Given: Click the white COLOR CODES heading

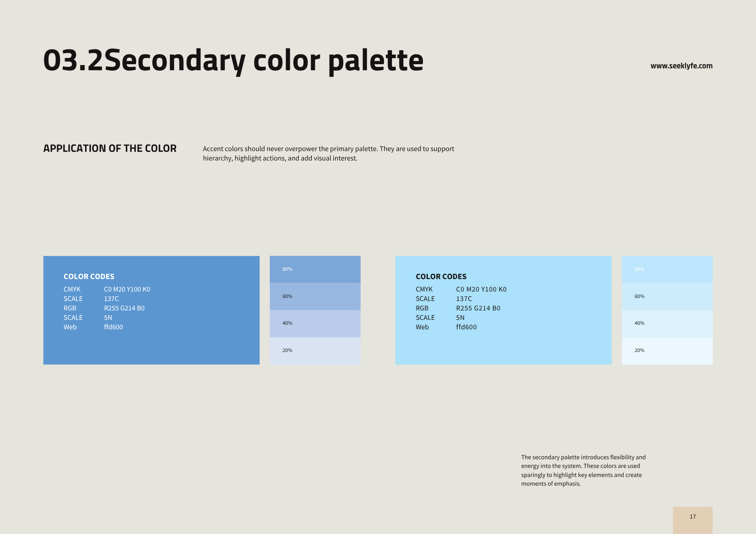Looking at the screenshot, I should [89, 276].
